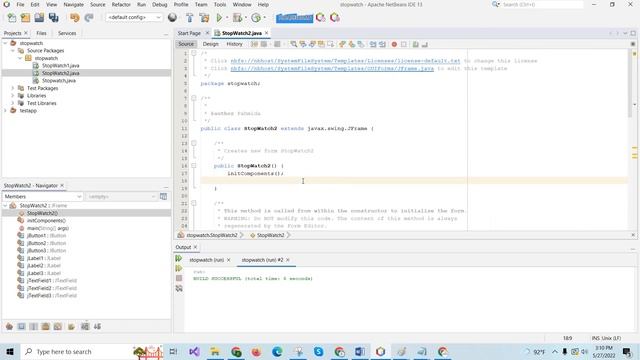Click the Source view button
This screenshot has width=640, height=360.
click(x=186, y=44)
